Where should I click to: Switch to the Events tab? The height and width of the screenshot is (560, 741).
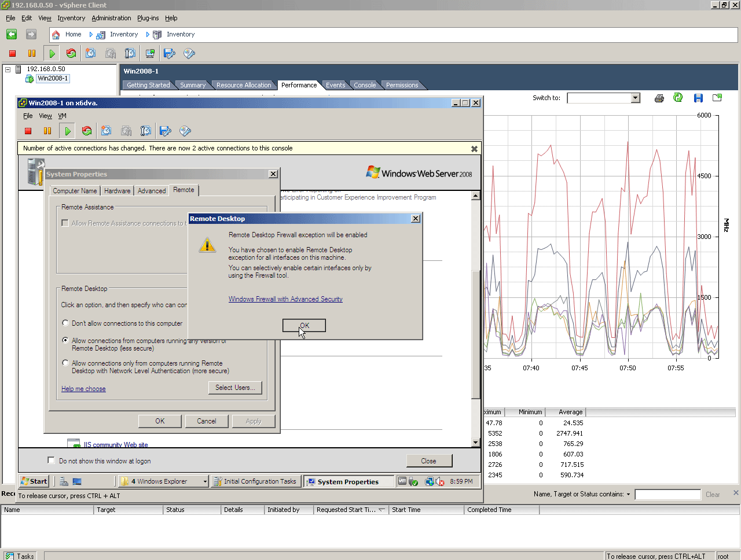click(335, 85)
